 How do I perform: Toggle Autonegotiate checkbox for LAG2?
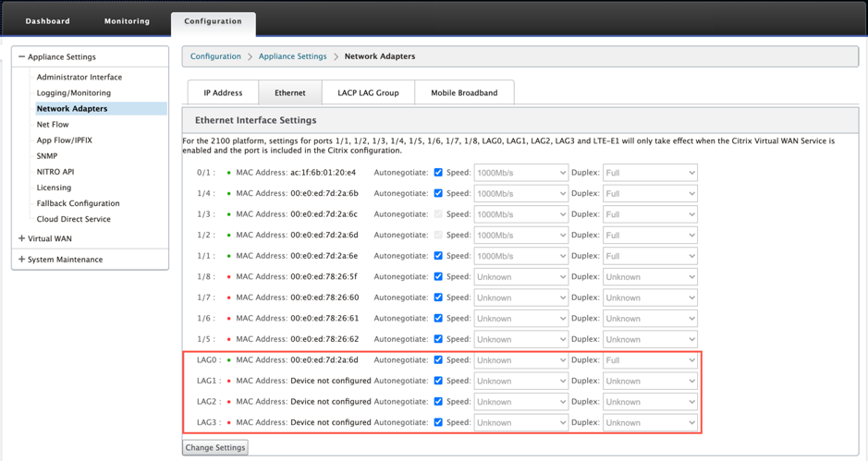(438, 401)
